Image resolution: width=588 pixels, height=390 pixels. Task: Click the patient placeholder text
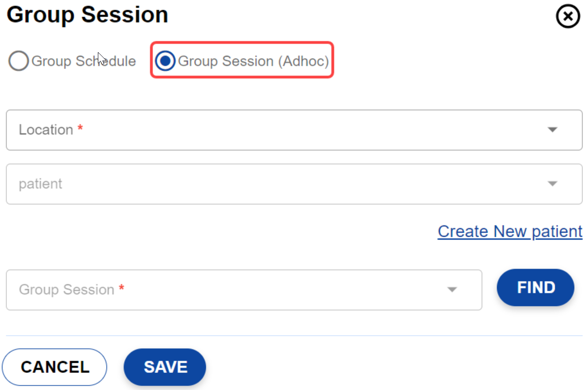coord(41,184)
